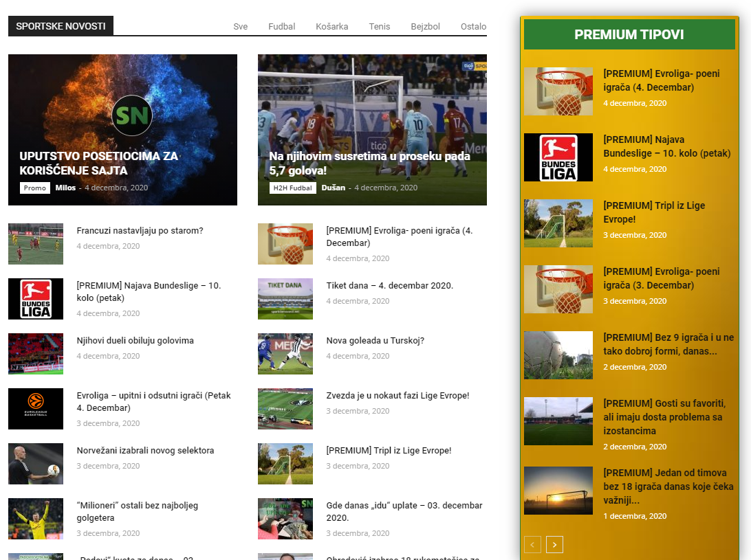
Task: Open 'Francuzi nastavljaju po starom?' article
Action: (x=140, y=231)
